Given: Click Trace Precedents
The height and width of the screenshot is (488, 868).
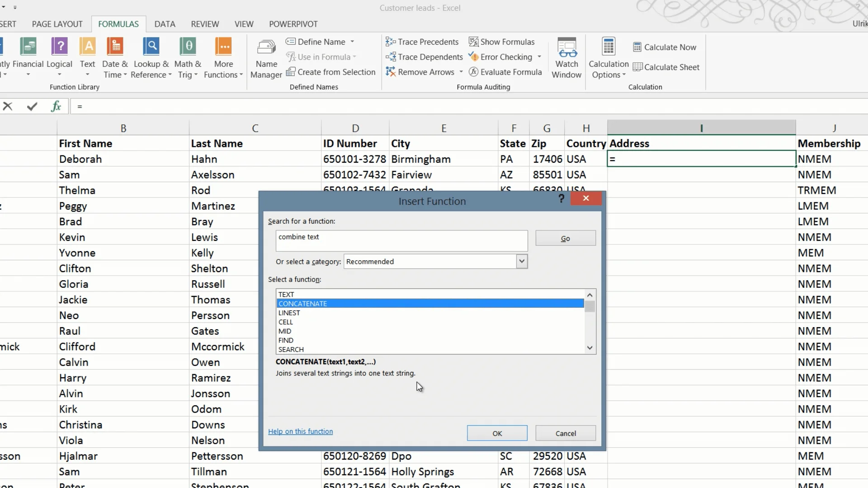Looking at the screenshot, I should click(x=422, y=42).
